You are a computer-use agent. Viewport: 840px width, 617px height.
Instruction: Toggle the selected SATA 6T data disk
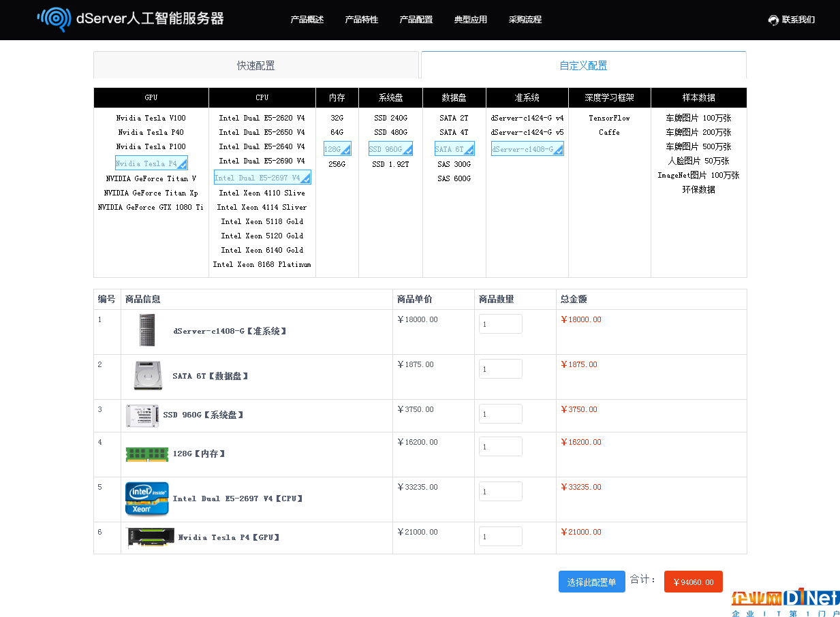point(454,148)
